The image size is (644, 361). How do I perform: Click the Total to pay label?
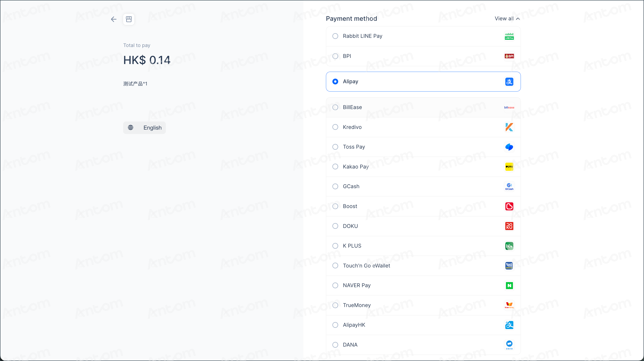137,45
